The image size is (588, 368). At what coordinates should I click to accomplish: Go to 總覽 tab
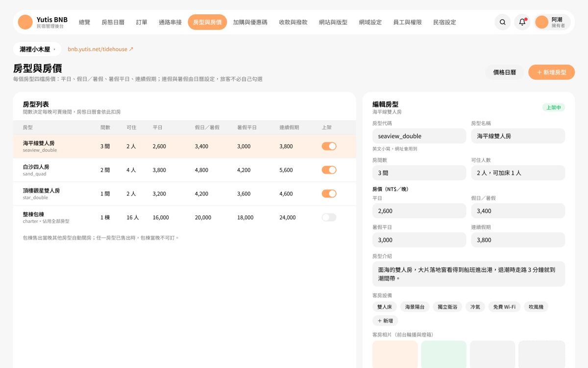pyautogui.click(x=85, y=22)
